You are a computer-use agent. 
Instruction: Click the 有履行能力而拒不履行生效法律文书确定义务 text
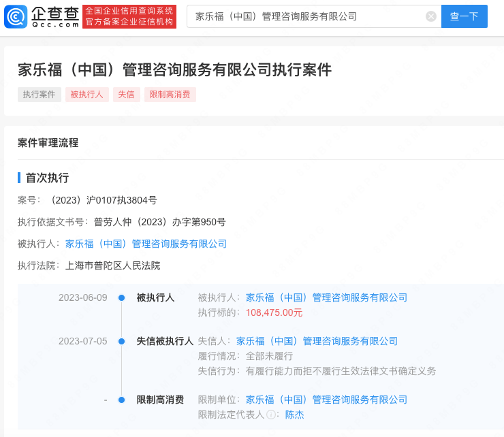(x=341, y=371)
